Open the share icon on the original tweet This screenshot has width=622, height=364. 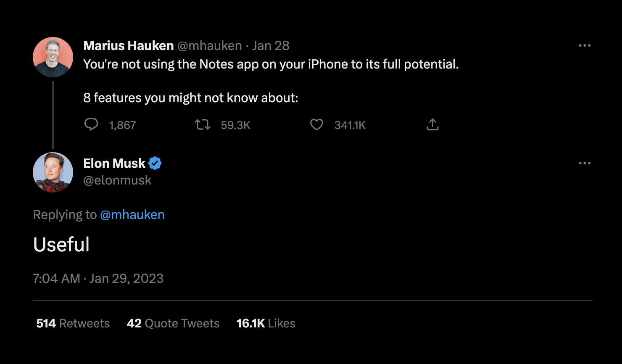point(432,124)
